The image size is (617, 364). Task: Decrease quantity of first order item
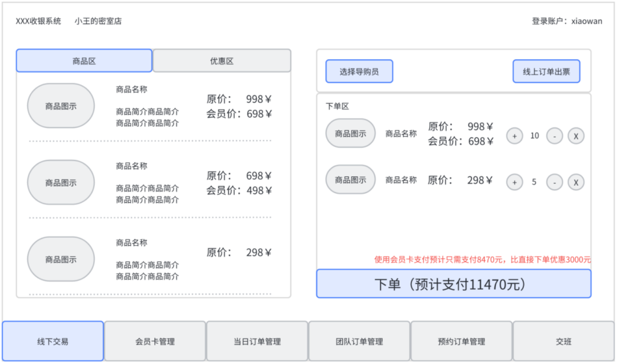coord(554,135)
